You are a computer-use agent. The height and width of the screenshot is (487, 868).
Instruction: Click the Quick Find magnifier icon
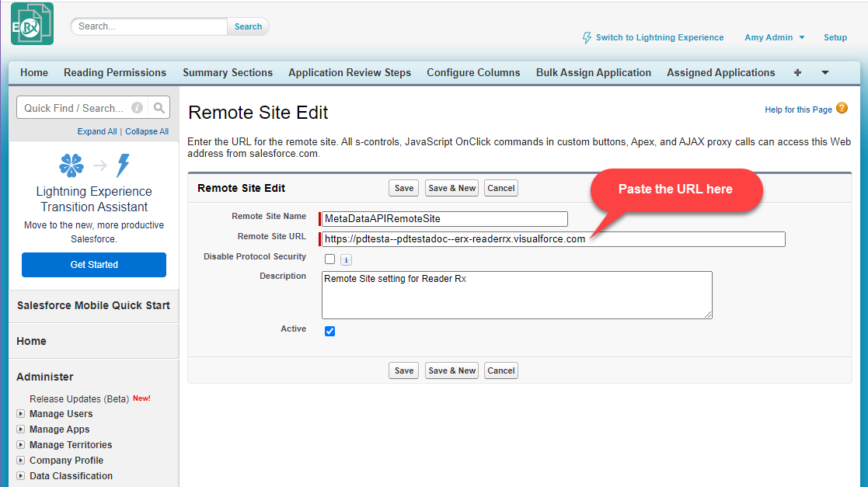[x=159, y=108]
